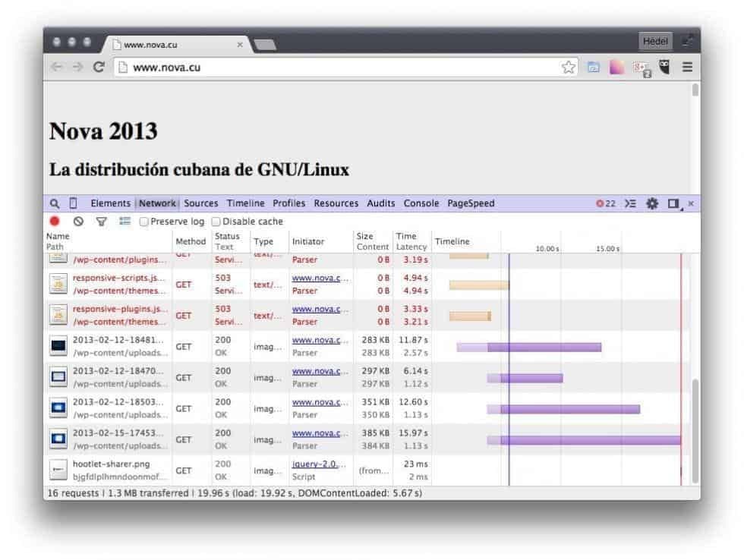Open initiator link for responsive-scripts.js
This screenshot has width=744, height=560.
(x=320, y=278)
